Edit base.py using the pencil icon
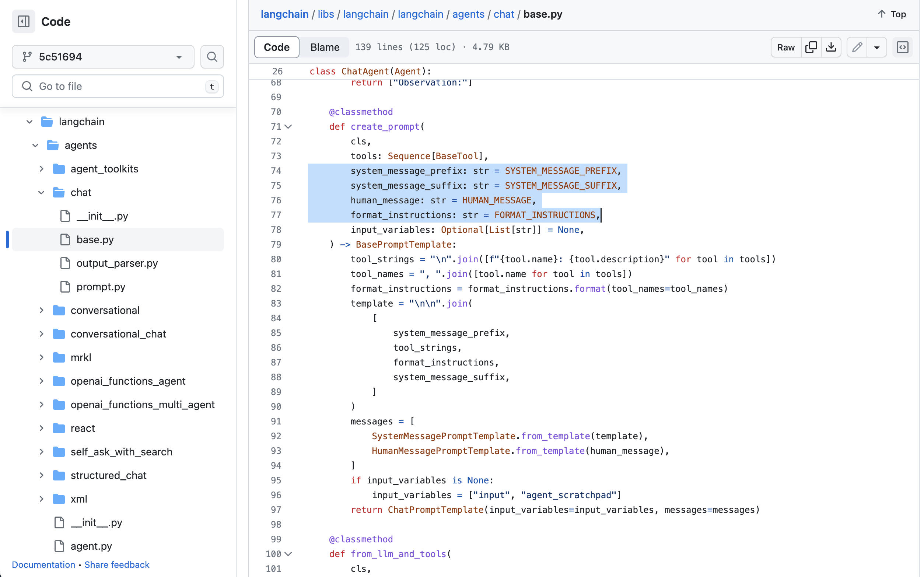The width and height of the screenshot is (924, 577). pos(857,47)
